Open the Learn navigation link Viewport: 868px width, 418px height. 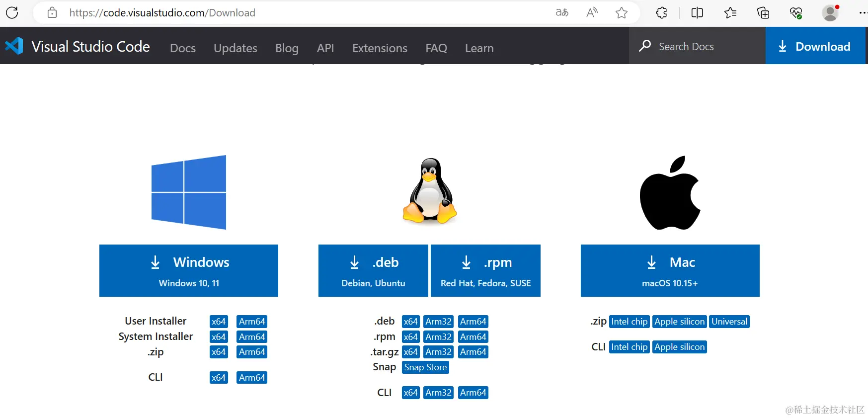(479, 48)
